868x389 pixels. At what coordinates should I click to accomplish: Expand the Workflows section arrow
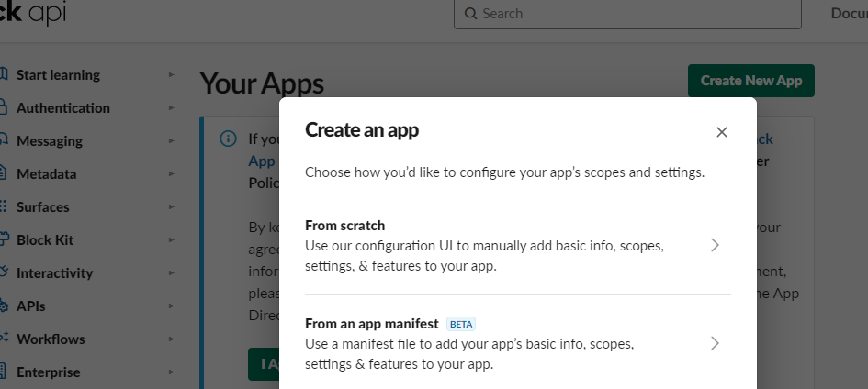pos(171,339)
